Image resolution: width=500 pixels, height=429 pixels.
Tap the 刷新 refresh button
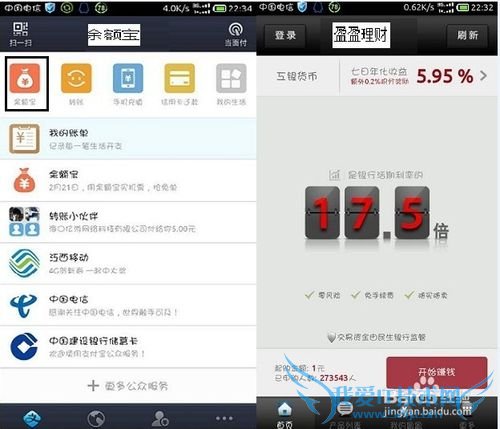pos(467,35)
